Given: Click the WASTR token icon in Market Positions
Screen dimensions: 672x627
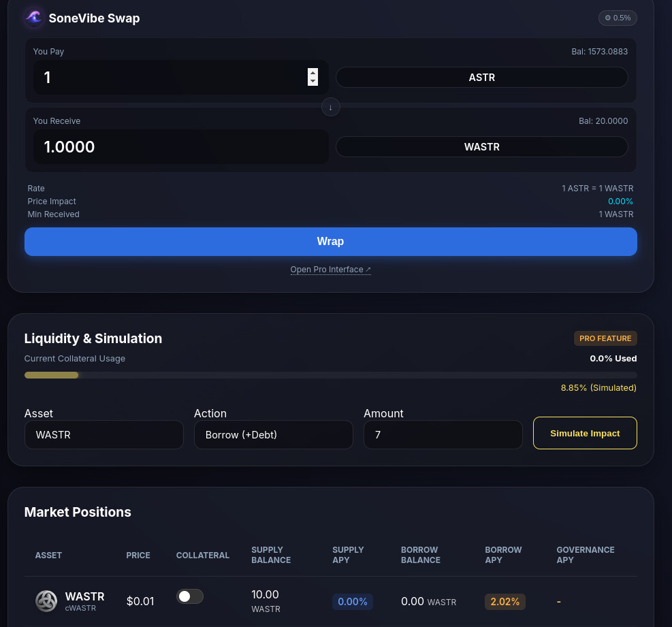Looking at the screenshot, I should pos(46,601).
